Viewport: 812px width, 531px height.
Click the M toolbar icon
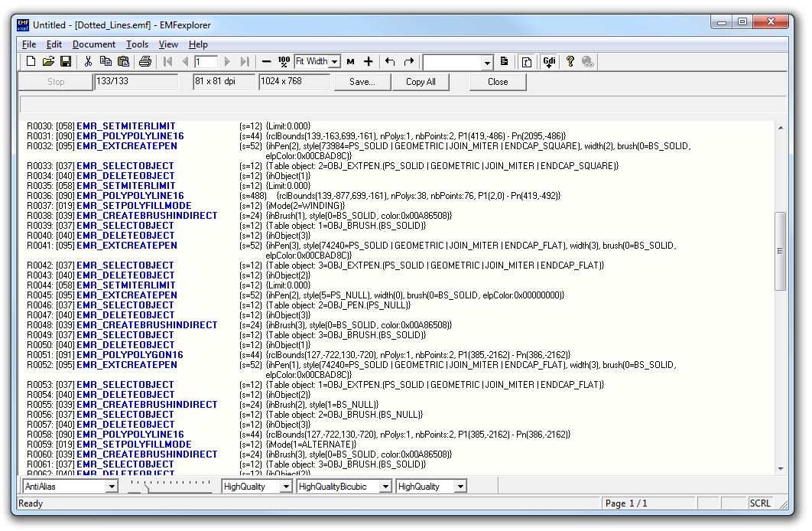[351, 62]
